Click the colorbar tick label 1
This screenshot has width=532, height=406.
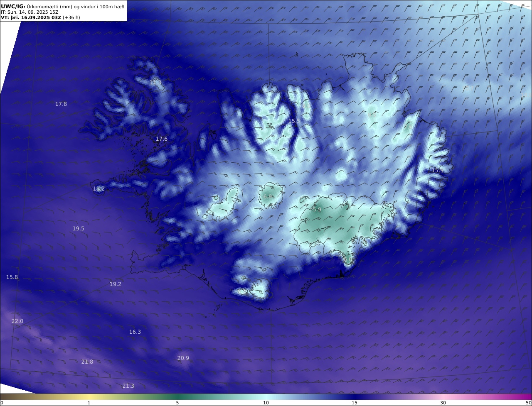89,403
